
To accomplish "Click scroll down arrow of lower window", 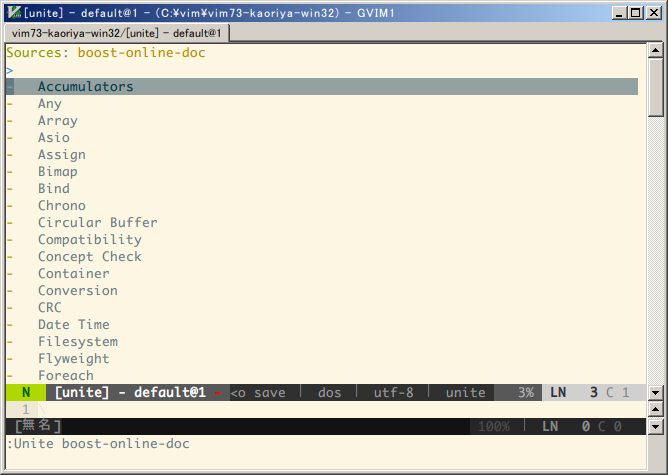I will pyautogui.click(x=655, y=426).
